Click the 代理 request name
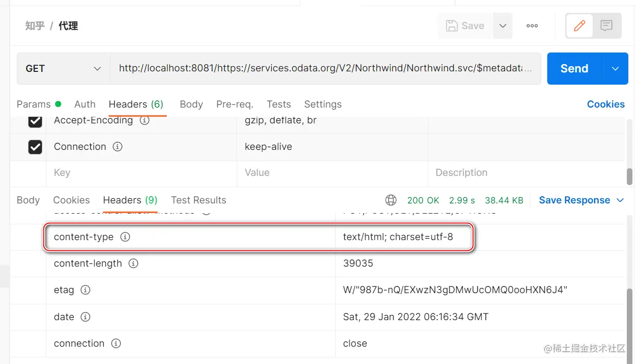This screenshot has height=364, width=636. click(x=68, y=26)
